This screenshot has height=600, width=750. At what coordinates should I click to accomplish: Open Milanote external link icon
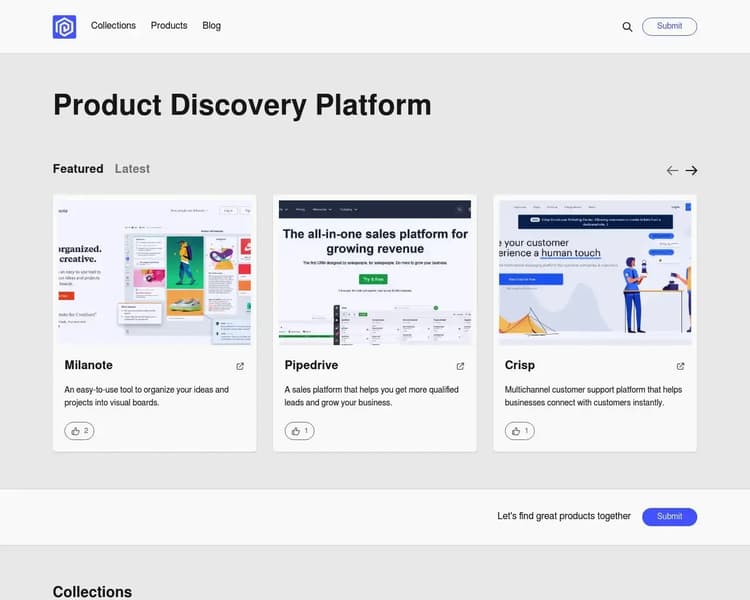240,366
